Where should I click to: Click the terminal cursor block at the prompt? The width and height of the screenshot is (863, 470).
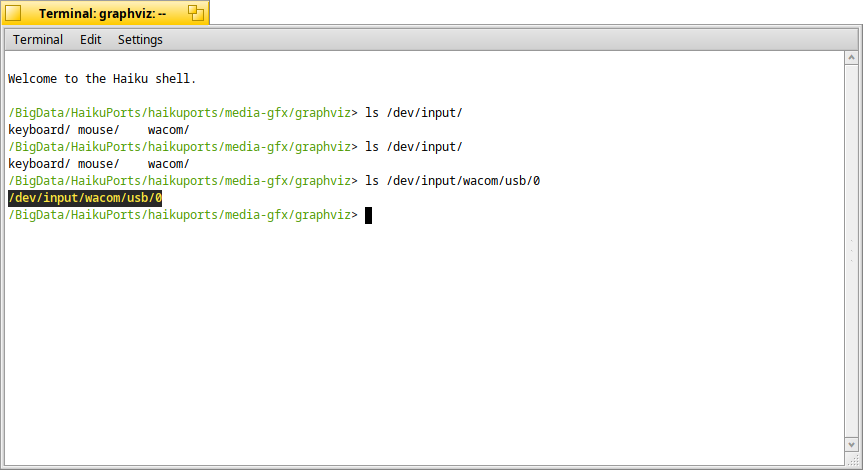click(x=368, y=215)
